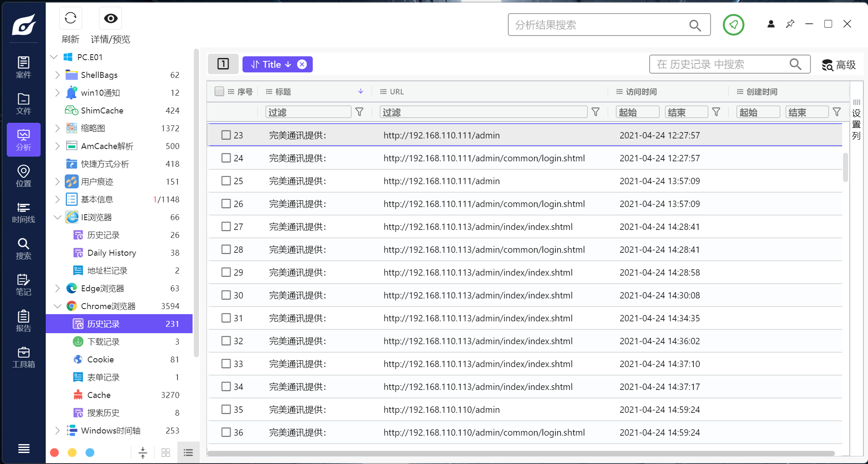Expand the win10通知 node
Image resolution: width=868 pixels, height=464 pixels.
(58, 93)
